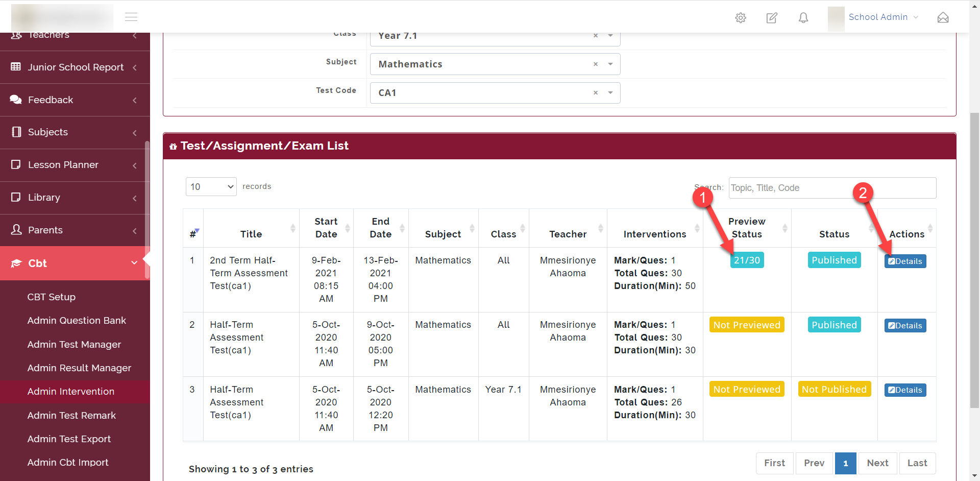This screenshot has width=980, height=481.
Task: Sort table by Interventions column
Action: tap(655, 228)
